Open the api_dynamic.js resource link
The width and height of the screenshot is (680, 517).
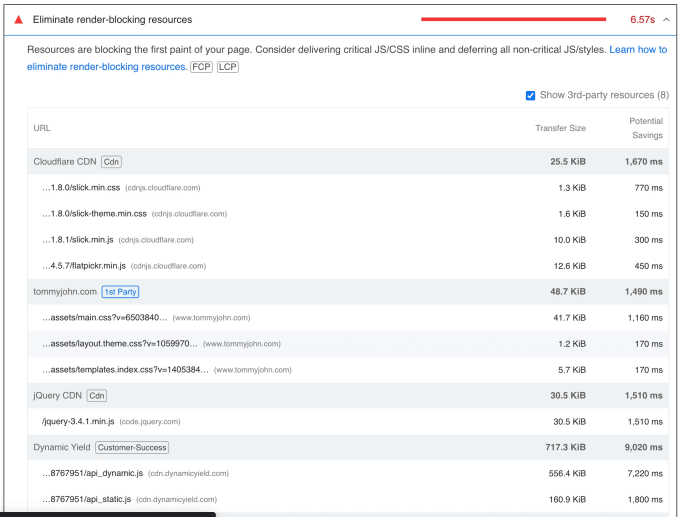pyautogui.click(x=92, y=473)
